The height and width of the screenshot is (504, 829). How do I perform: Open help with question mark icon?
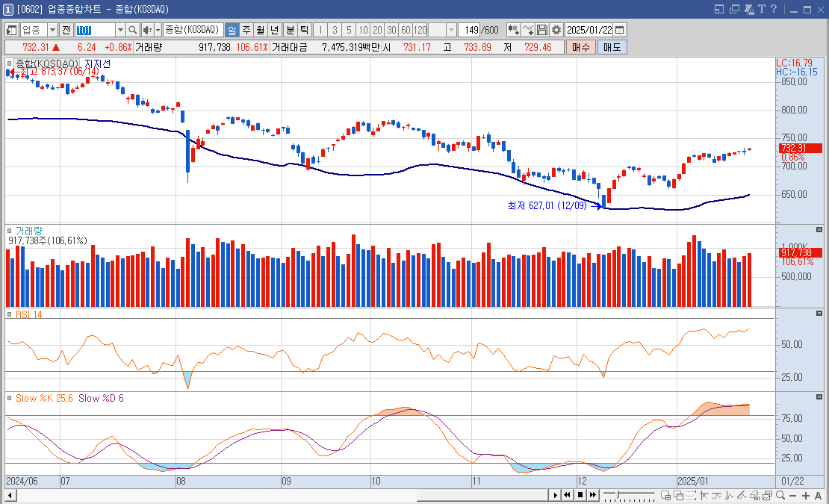tap(774, 9)
